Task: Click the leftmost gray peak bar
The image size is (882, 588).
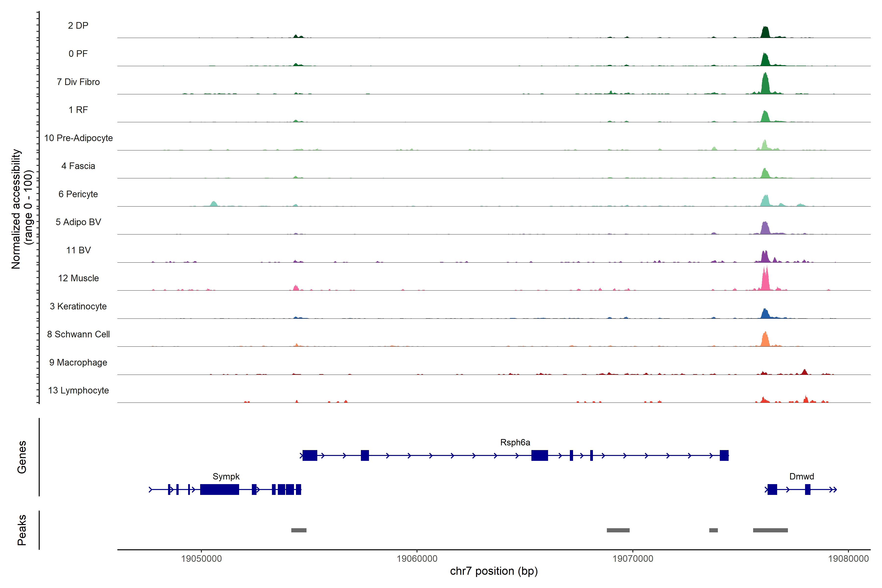Action: click(x=298, y=530)
